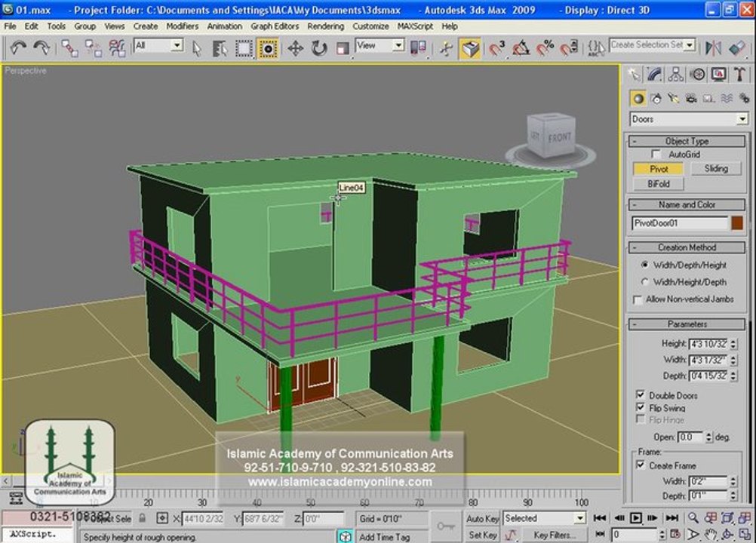Select the Orbit viewport navigation icon
Image resolution: width=756 pixels, height=543 pixels.
click(727, 534)
